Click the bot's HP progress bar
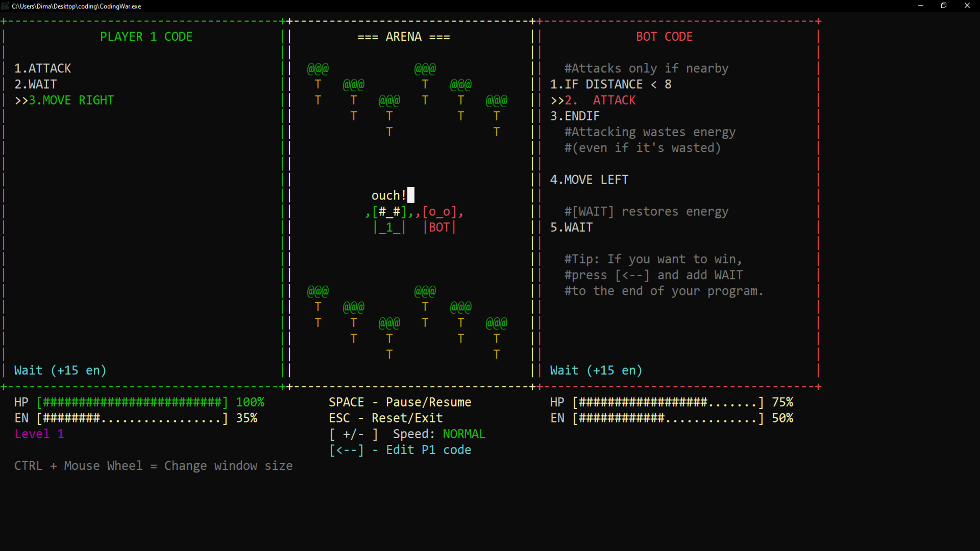Viewport: 980px width, 551px height. coord(668,402)
